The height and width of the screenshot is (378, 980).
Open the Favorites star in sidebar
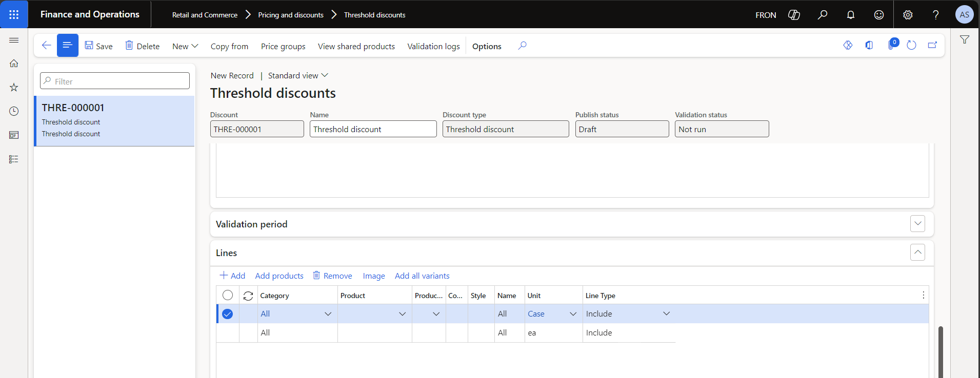point(14,88)
